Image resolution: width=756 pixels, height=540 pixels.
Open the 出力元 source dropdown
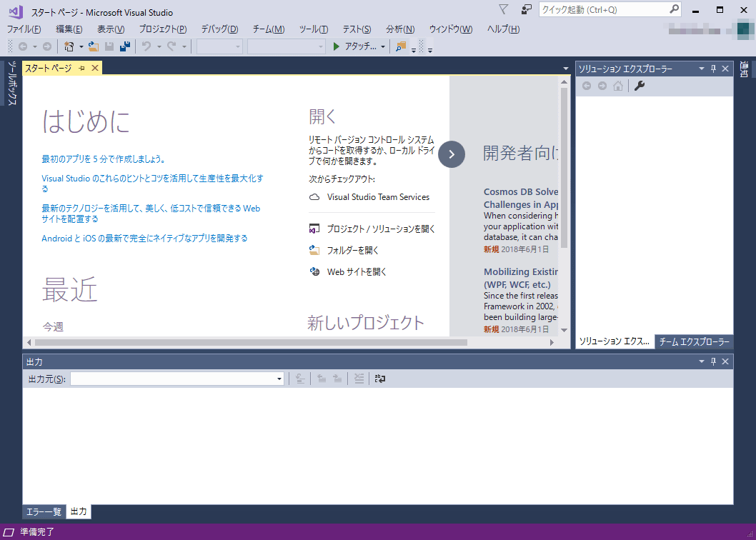point(279,379)
